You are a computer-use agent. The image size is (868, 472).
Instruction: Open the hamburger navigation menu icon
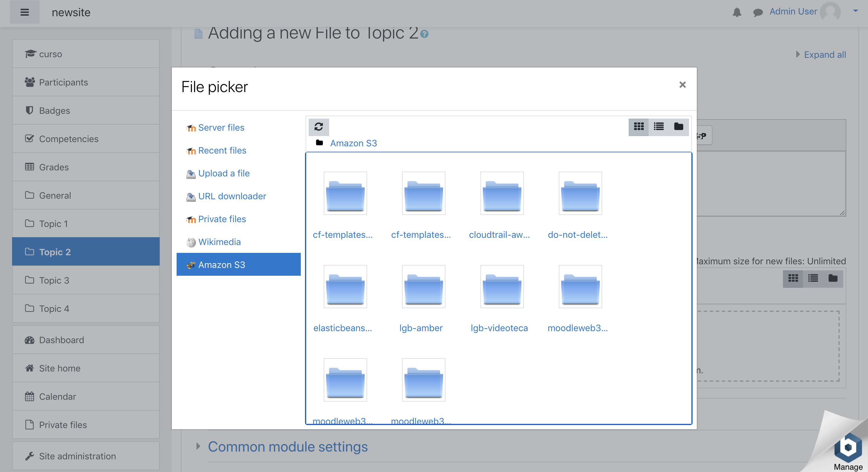click(x=25, y=12)
